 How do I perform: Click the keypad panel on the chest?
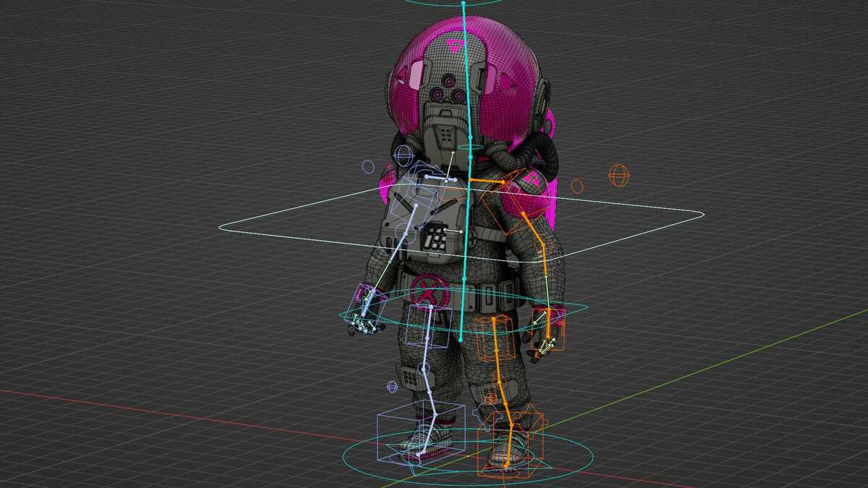pos(436,238)
